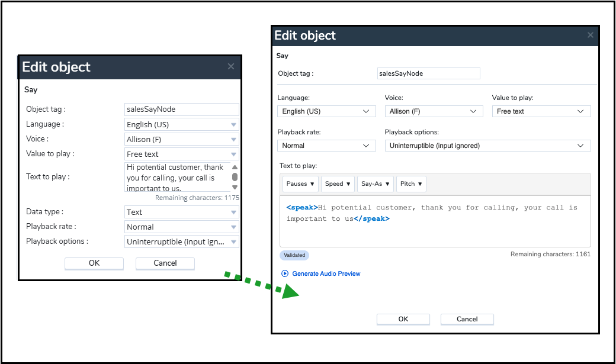This screenshot has height=364, width=616.
Task: Expand the Voice dropdown in right dialog
Action: [x=433, y=111]
